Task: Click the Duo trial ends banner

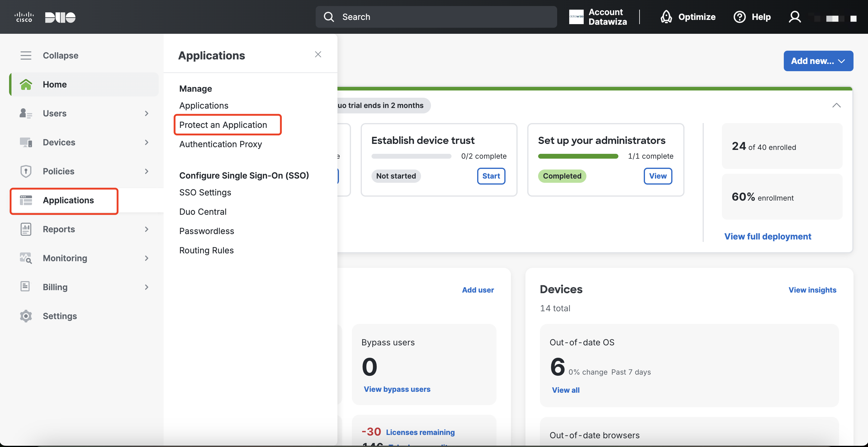Action: 384,106
